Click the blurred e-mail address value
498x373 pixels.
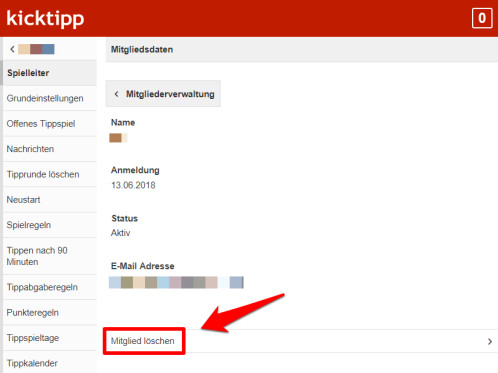coord(176,282)
